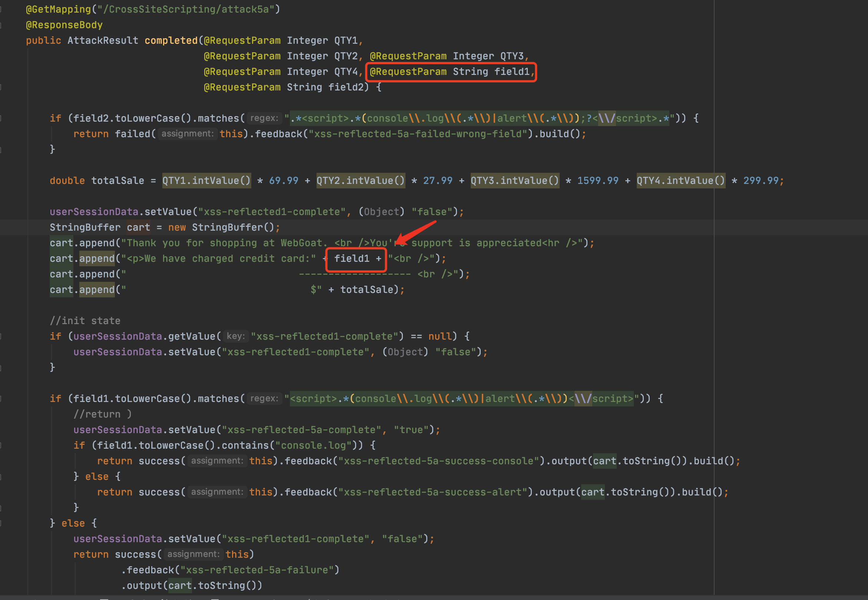The height and width of the screenshot is (600, 868).
Task: Click the red-boxed 'String field1' parameter
Action: [x=491, y=72]
